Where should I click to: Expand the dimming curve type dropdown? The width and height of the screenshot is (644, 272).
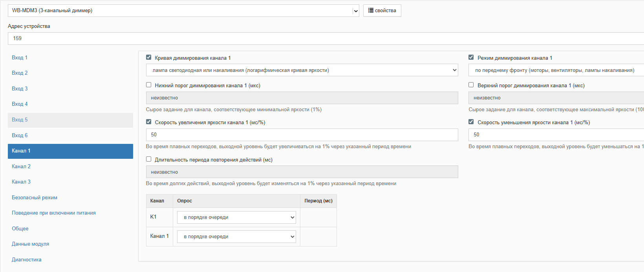[302, 70]
